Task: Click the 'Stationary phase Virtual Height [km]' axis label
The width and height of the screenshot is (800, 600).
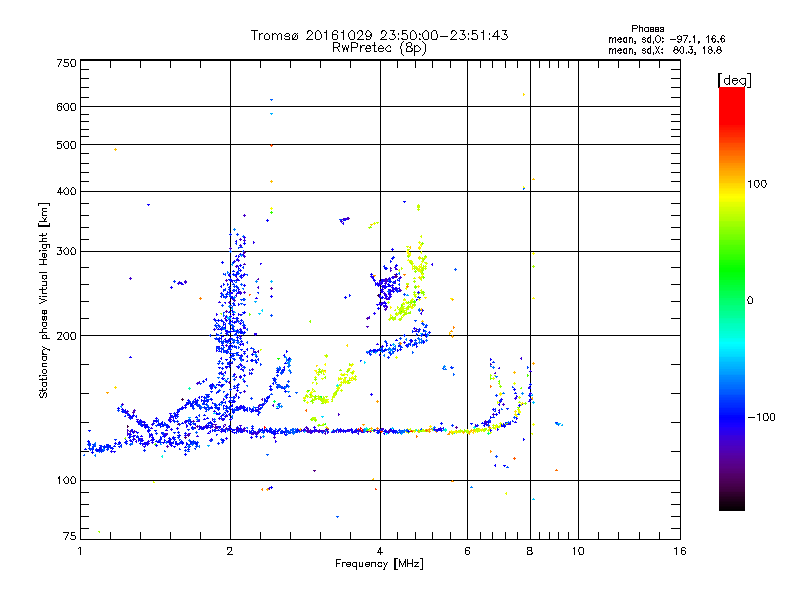Action: [44, 301]
